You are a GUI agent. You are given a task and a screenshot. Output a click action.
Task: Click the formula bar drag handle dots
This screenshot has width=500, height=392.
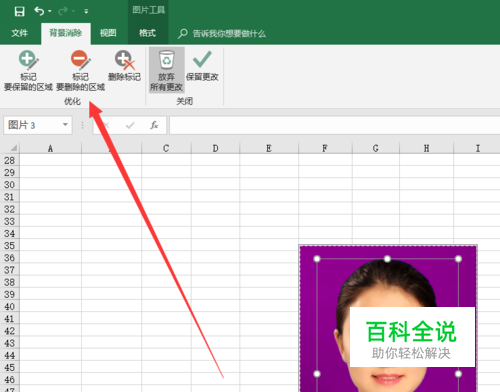(x=82, y=125)
